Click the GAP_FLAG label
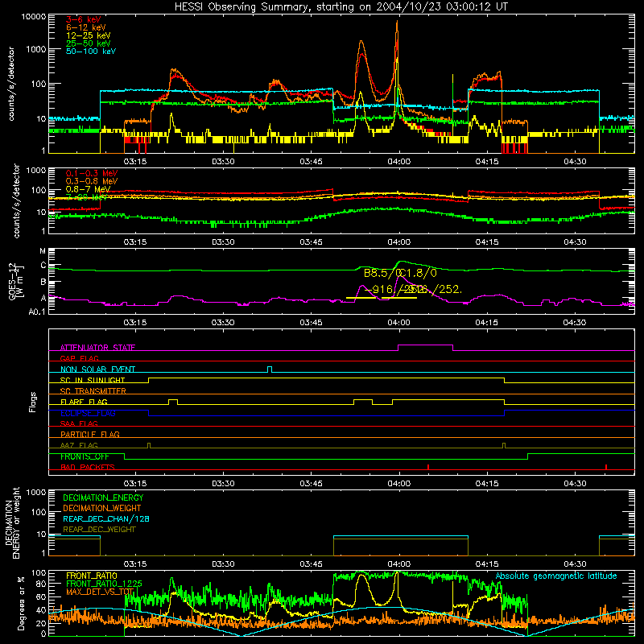 coord(79,358)
